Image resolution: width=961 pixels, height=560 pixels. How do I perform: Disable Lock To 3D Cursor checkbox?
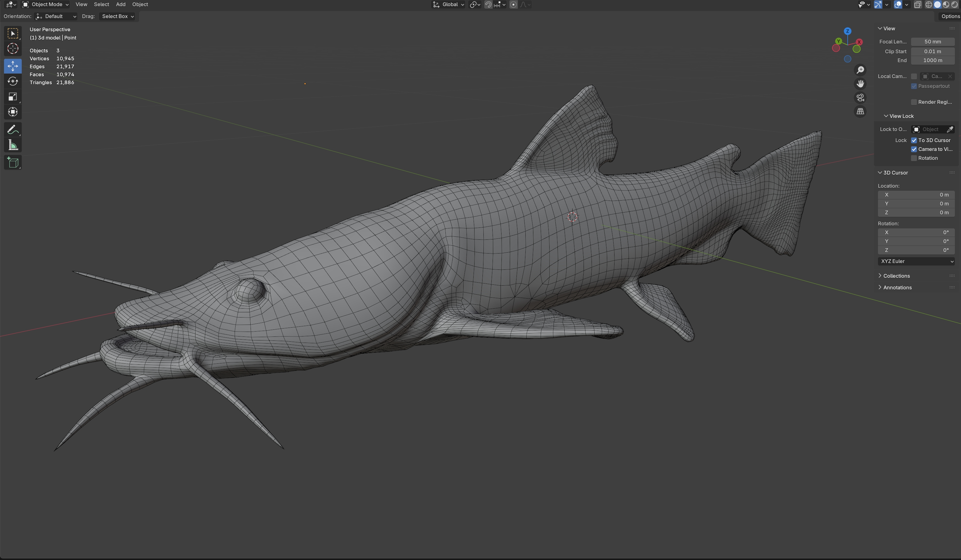pyautogui.click(x=914, y=140)
